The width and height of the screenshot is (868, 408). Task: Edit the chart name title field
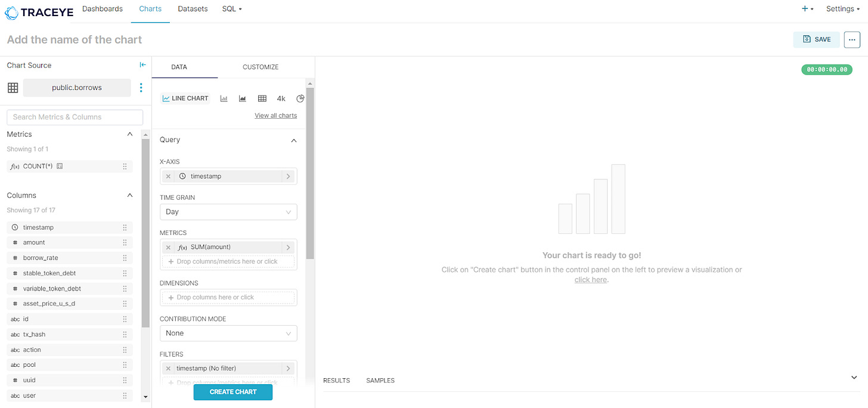[x=75, y=40]
